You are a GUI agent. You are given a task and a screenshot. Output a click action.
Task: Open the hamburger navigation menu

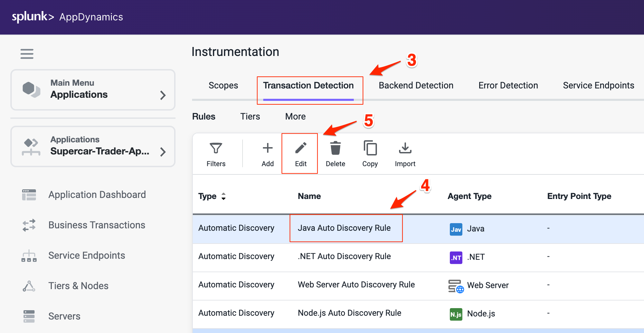pyautogui.click(x=27, y=54)
